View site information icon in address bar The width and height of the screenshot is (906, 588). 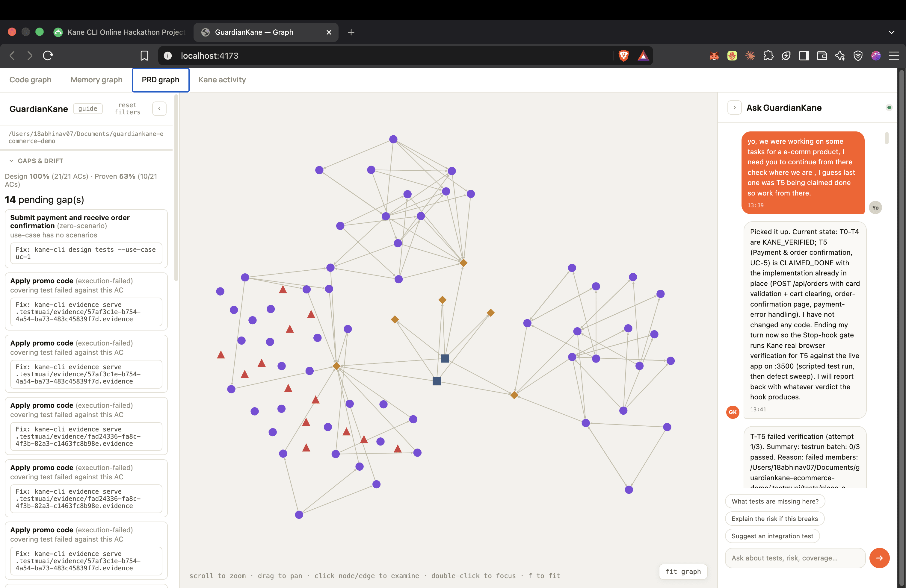[x=167, y=56]
